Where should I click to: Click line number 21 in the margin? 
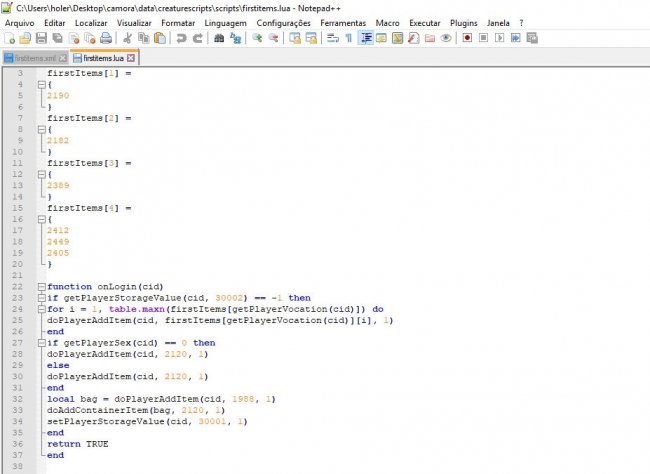[17, 275]
